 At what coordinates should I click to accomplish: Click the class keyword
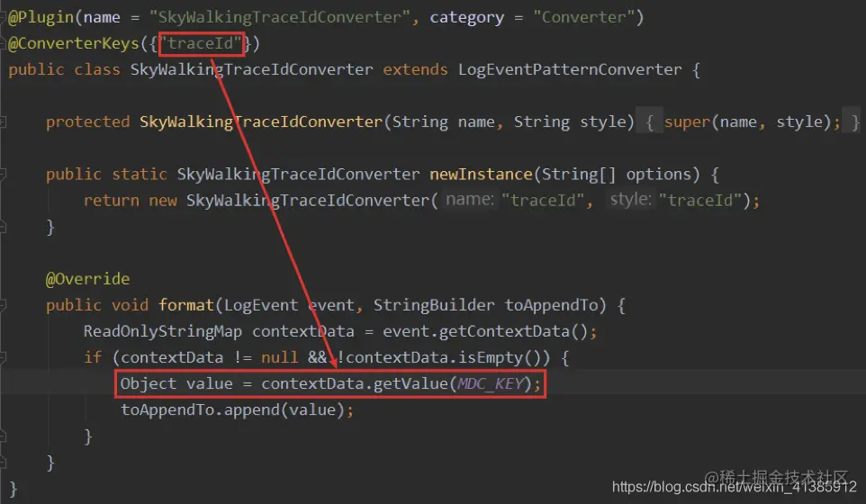(x=96, y=69)
